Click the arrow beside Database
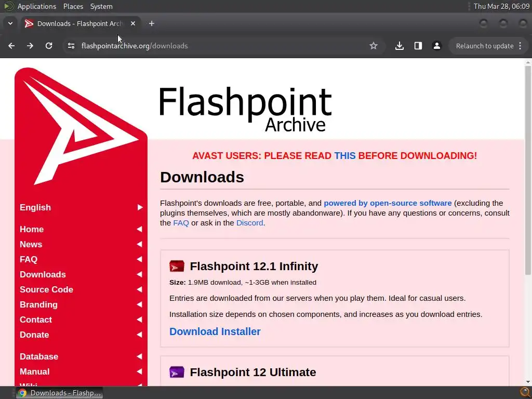 click(139, 356)
